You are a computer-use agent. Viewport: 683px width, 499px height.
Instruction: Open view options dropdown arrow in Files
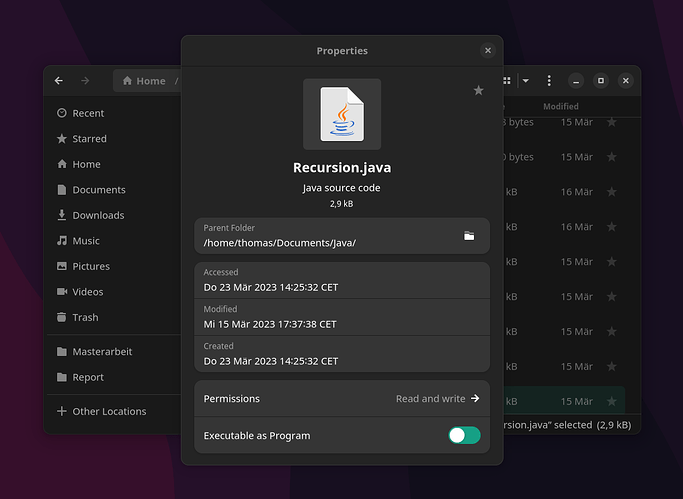(x=526, y=81)
